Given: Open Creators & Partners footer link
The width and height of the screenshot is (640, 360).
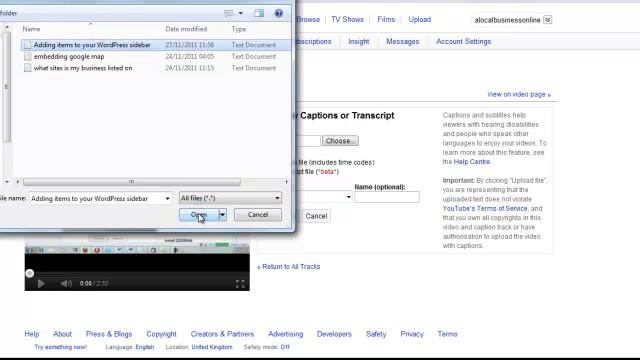Looking at the screenshot, I should pos(222,334).
